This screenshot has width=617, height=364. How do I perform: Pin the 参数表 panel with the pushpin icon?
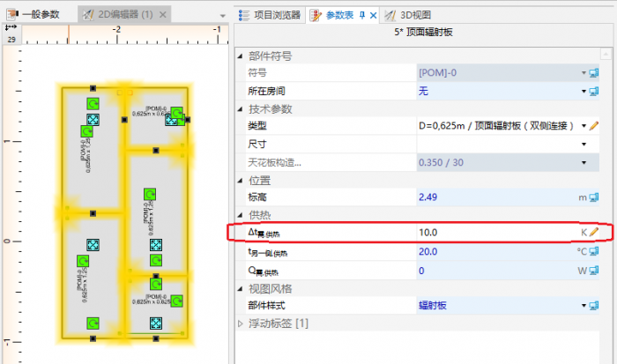(x=362, y=15)
